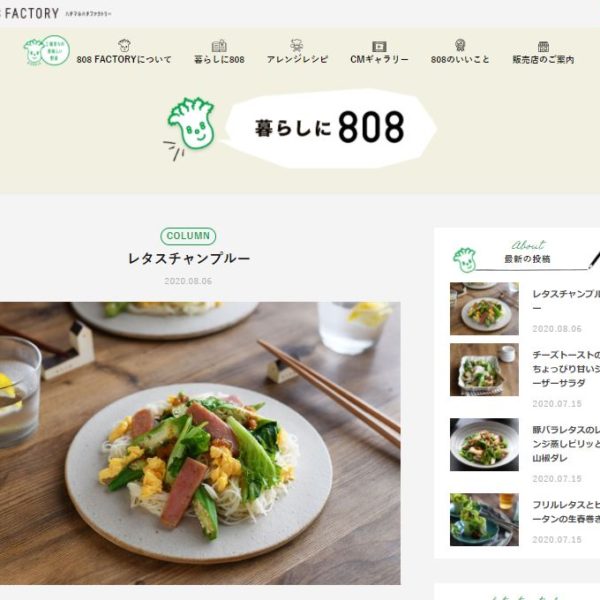Click the large lettuce champuru main photo

(x=200, y=443)
